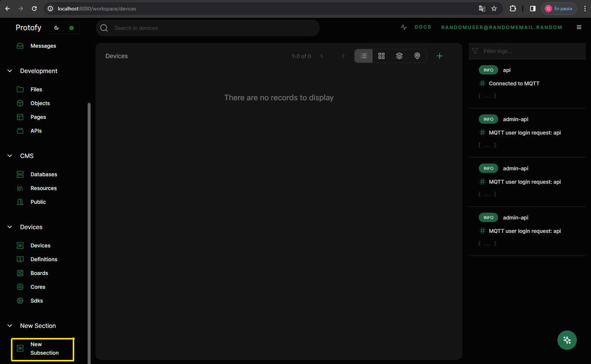Bookmark page with star icon
The image size is (591, 364).
click(x=494, y=9)
